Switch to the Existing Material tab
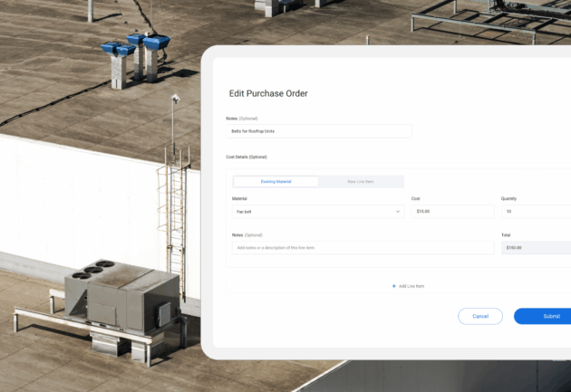The image size is (571, 392). (x=276, y=182)
